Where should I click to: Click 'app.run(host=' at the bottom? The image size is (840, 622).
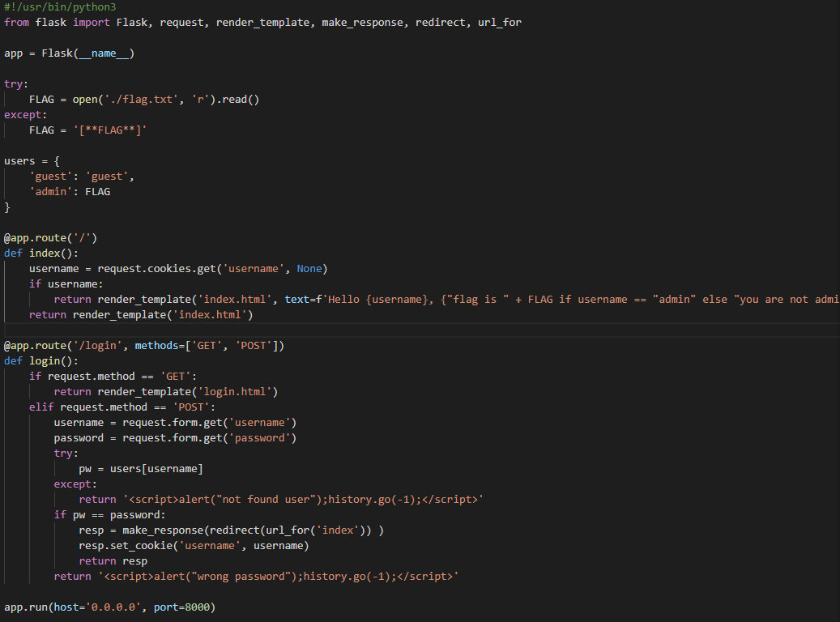pyautogui.click(x=45, y=607)
